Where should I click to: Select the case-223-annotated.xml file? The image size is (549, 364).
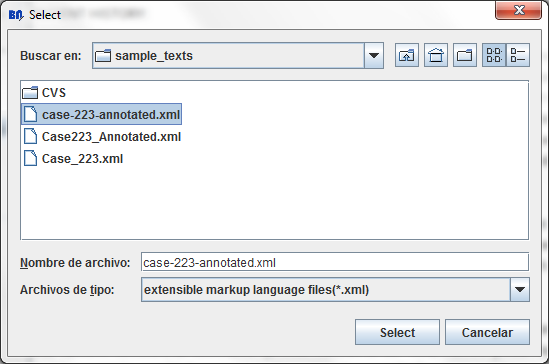coord(102,114)
